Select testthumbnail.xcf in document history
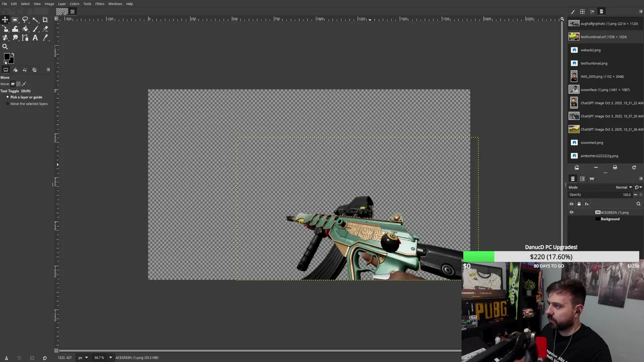This screenshot has width=644, height=362. click(605, 37)
